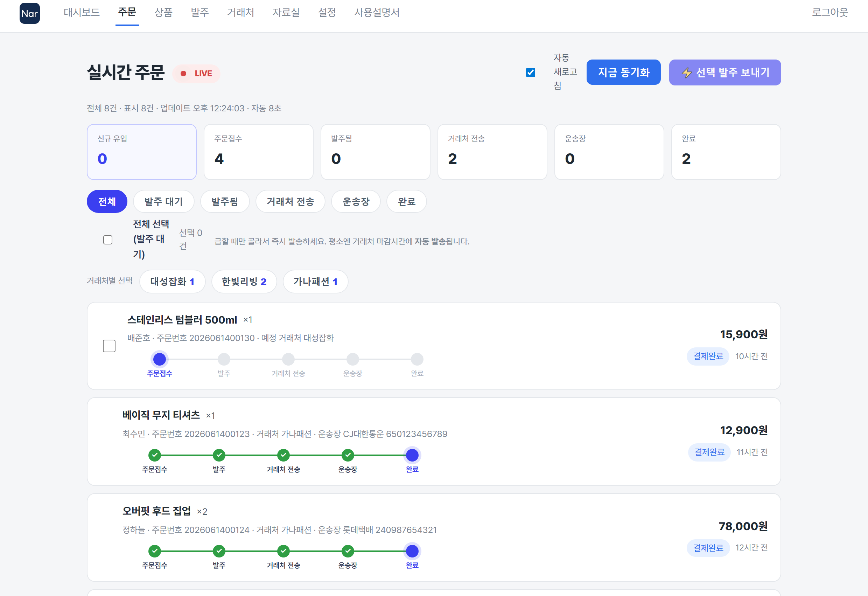Click the 전체 8건 update status line
Screen dimensions: 868x596
pyautogui.click(x=184, y=108)
